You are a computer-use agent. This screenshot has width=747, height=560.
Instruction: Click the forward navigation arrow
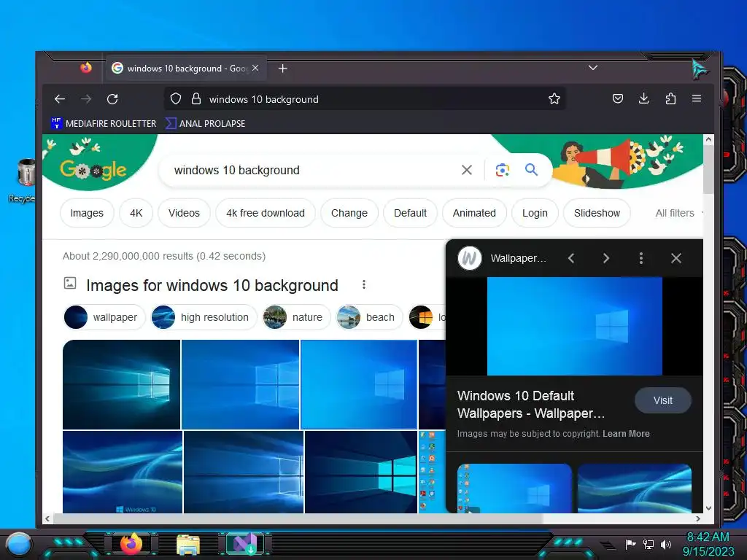coord(86,99)
